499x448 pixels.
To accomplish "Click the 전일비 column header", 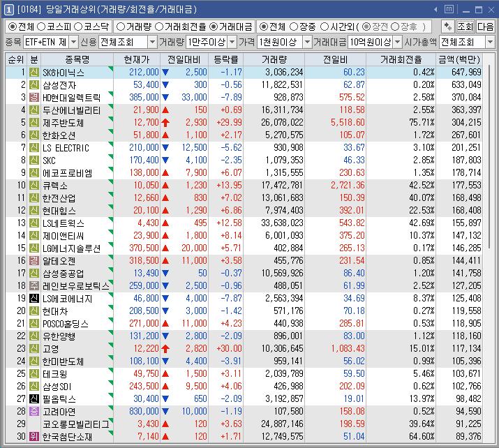I will point(335,59).
